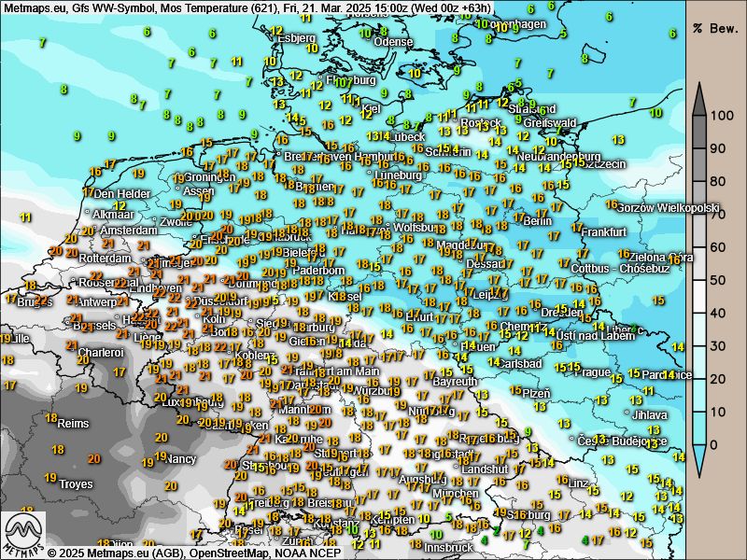The image size is (747, 560).
Task: Click the 0 value on the legend scale
Action: pos(715,444)
